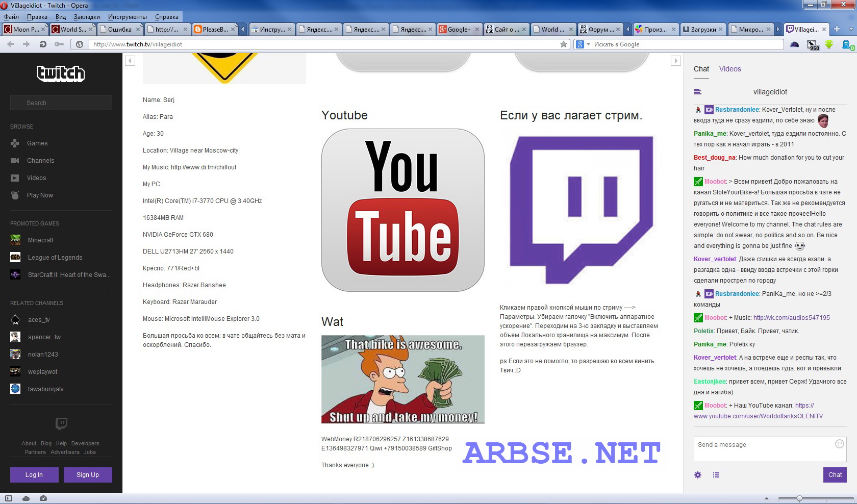The width and height of the screenshot is (857, 504).
Task: Bookmark page with the star icon
Action: point(564,44)
